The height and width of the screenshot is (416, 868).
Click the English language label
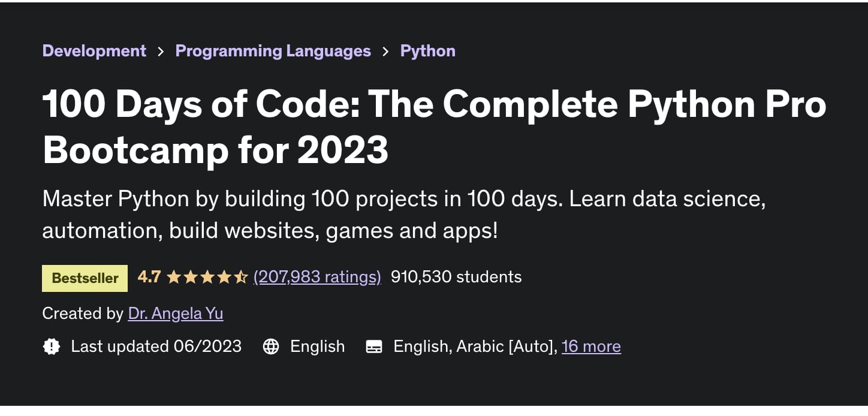pyautogui.click(x=317, y=346)
